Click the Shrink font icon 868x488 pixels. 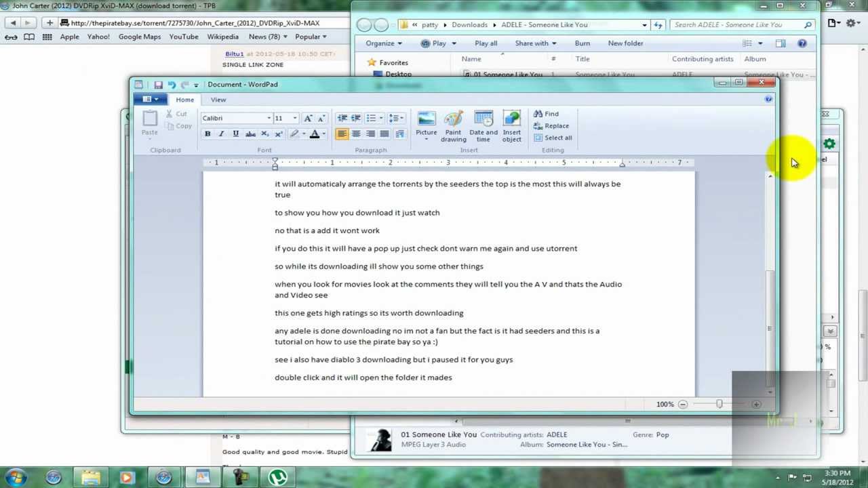[321, 118]
